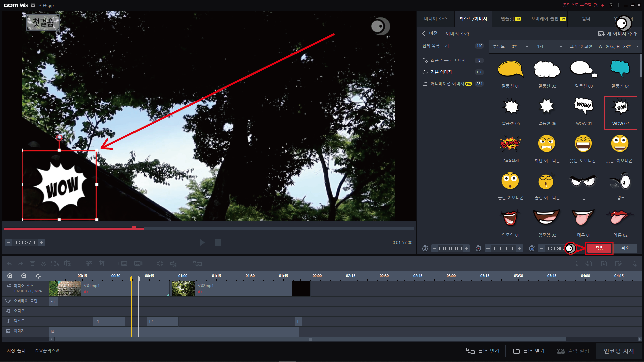Expand the 위치 position dropdown
Image resolution: width=644 pixels, height=362 pixels.
pyautogui.click(x=561, y=47)
